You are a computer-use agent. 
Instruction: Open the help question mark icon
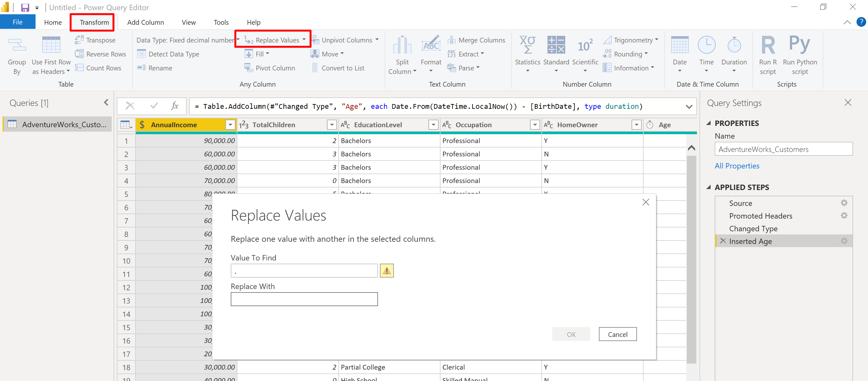click(861, 22)
